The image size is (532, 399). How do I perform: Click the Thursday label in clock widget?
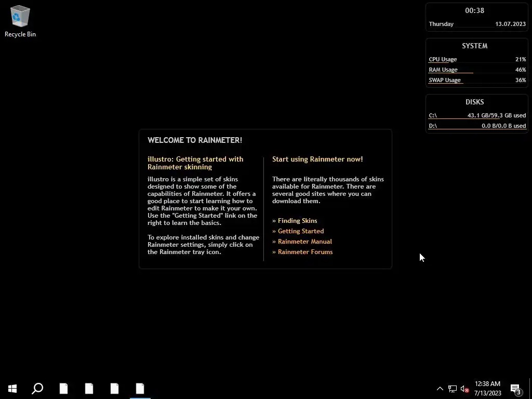click(x=441, y=24)
